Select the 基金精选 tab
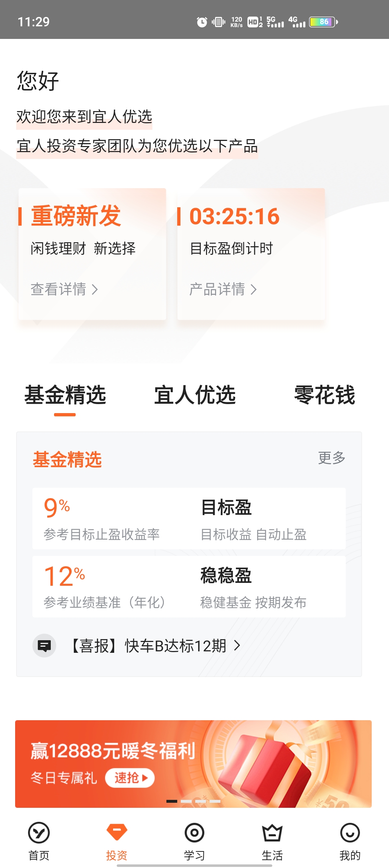 tap(65, 395)
